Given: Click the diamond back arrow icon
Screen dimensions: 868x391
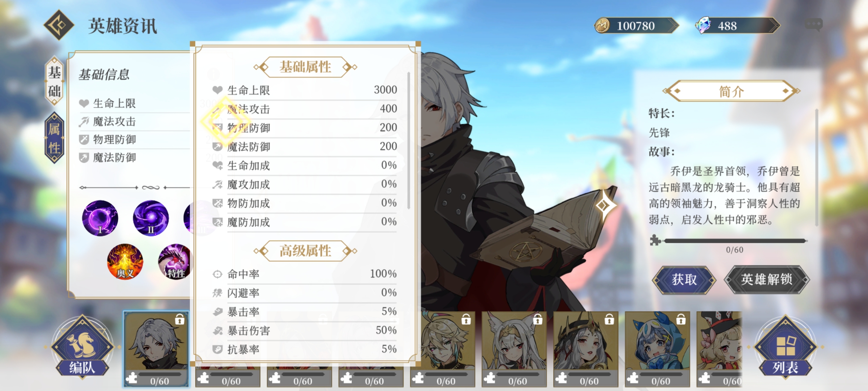Looking at the screenshot, I should pos(59,25).
